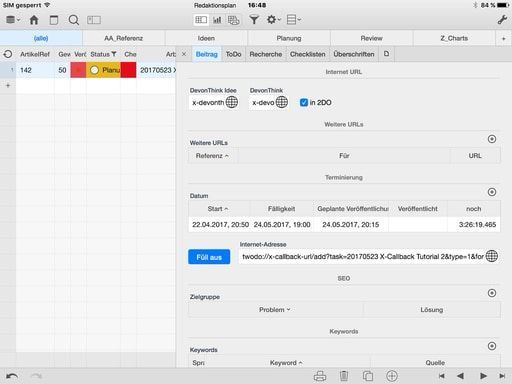Sort by Start column header
Screen dimensions: 512x384
click(218, 209)
